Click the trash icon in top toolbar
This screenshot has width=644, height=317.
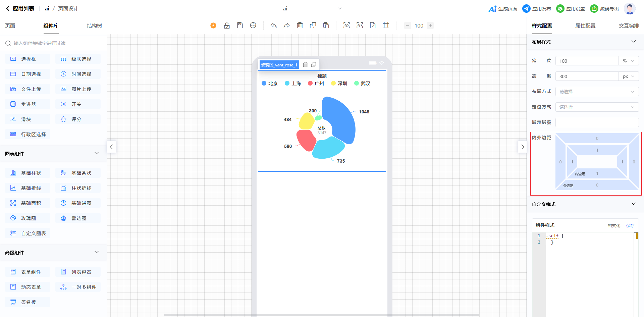(x=300, y=25)
